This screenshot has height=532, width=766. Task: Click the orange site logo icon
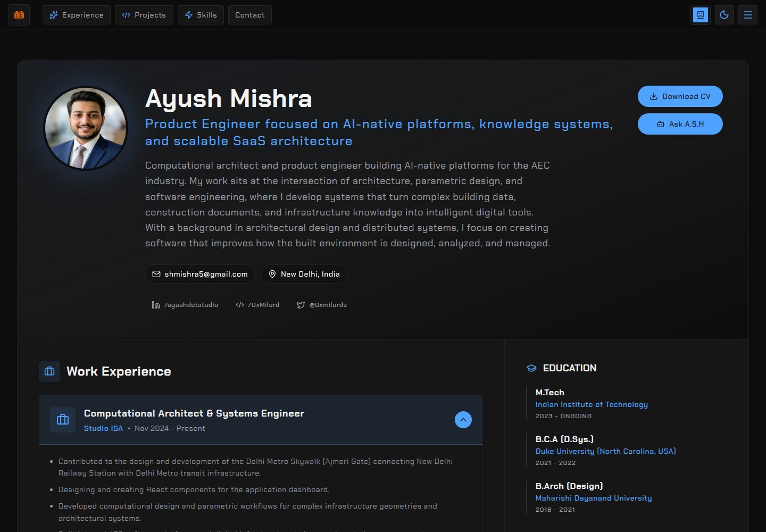pos(19,15)
